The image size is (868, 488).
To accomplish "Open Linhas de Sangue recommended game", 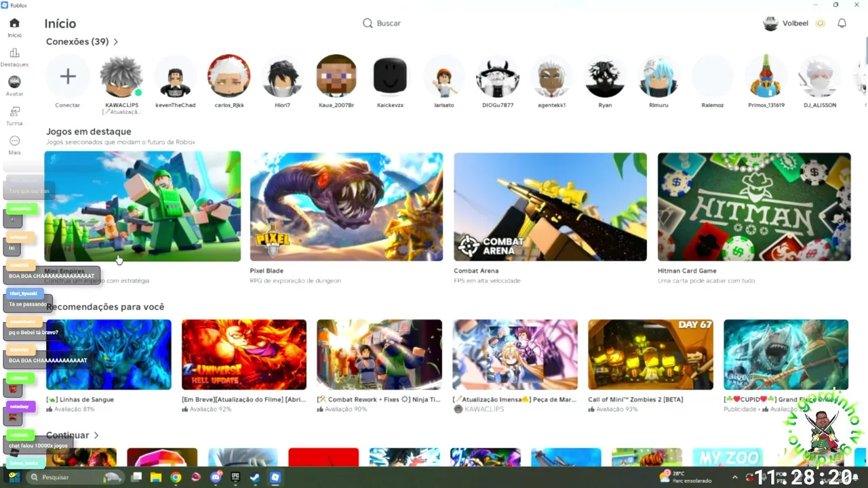I will coord(108,354).
